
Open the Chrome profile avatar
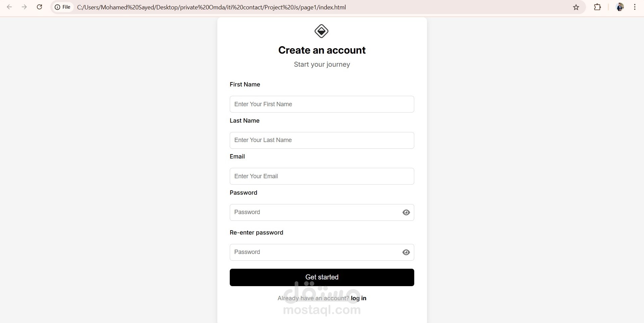coord(620,7)
